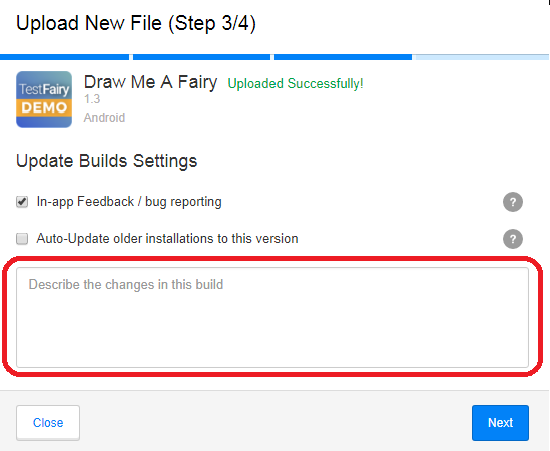This screenshot has height=451, width=550.
Task: Click the version number 1.3
Action: (92, 99)
